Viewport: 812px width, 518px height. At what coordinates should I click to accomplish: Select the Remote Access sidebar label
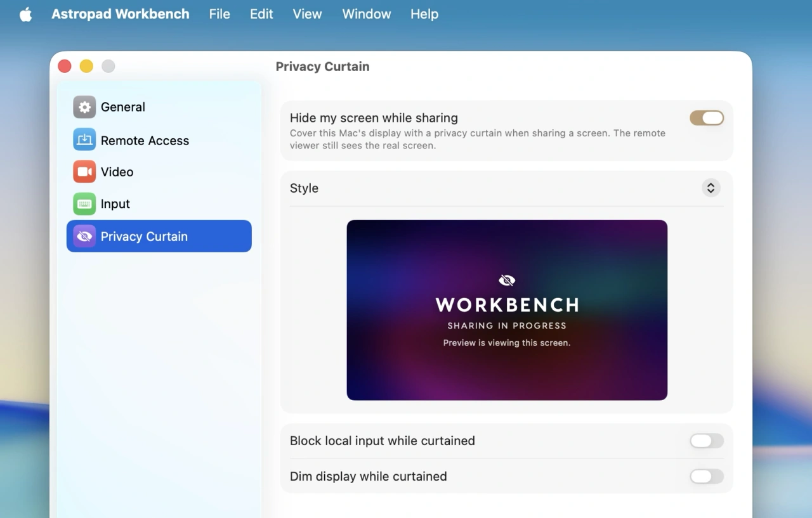(145, 141)
